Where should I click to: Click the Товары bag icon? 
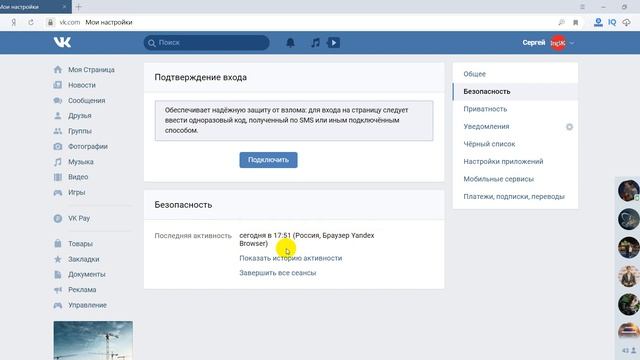[58, 244]
